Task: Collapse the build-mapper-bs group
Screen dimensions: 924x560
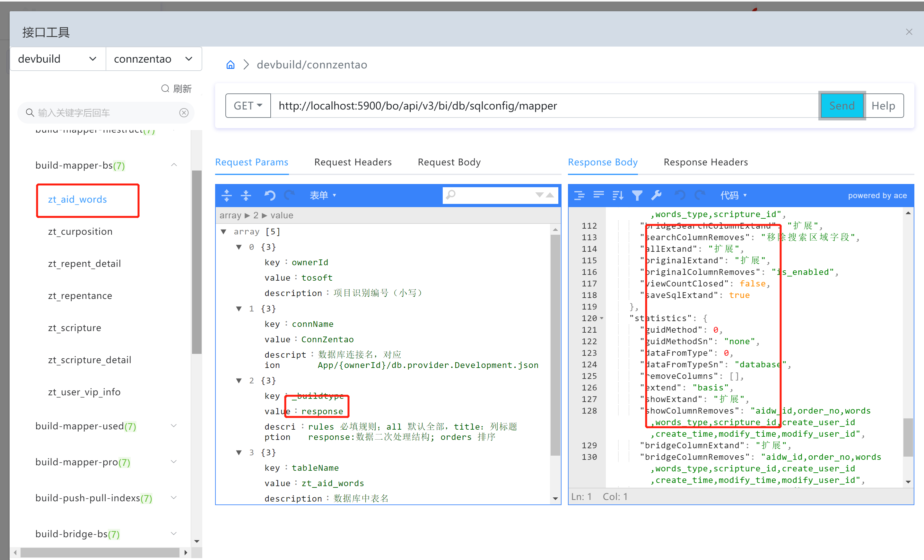Action: (174, 165)
